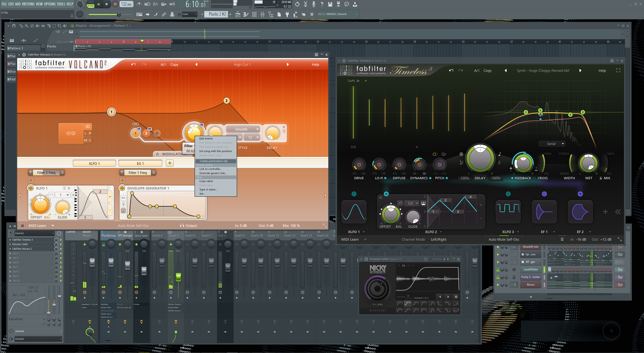Click the tempo field showing 132.000

tap(127, 4)
